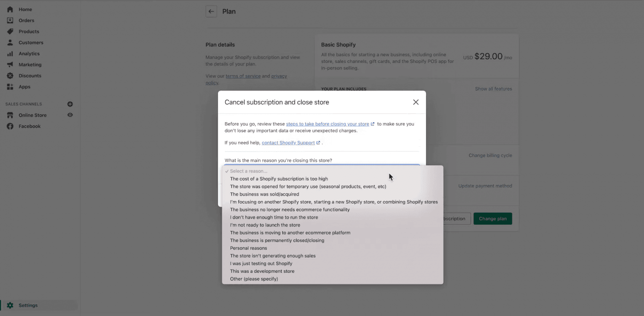Click 'Change billing cycle' link
644x316 pixels.
click(x=490, y=155)
